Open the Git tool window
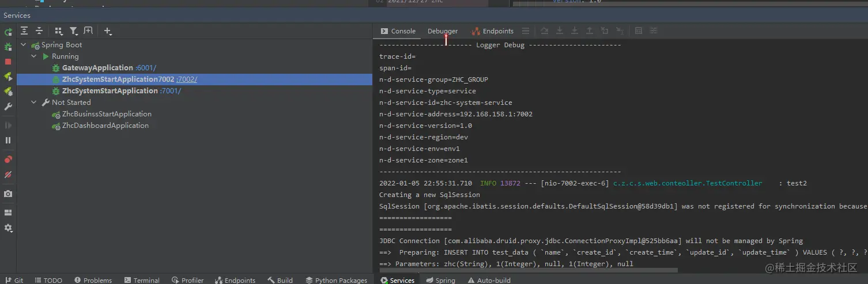This screenshot has height=284, width=868. pyautogui.click(x=14, y=280)
